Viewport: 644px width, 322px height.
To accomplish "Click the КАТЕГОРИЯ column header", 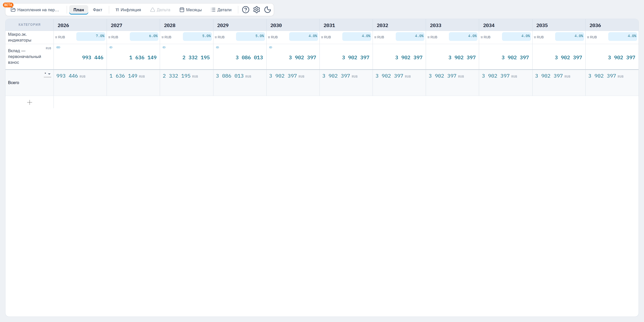I will coord(29,24).
